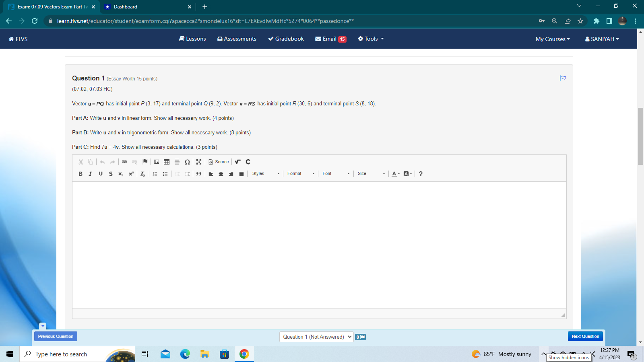Insert a numbered list
This screenshot has height=362, width=644.
click(x=155, y=174)
